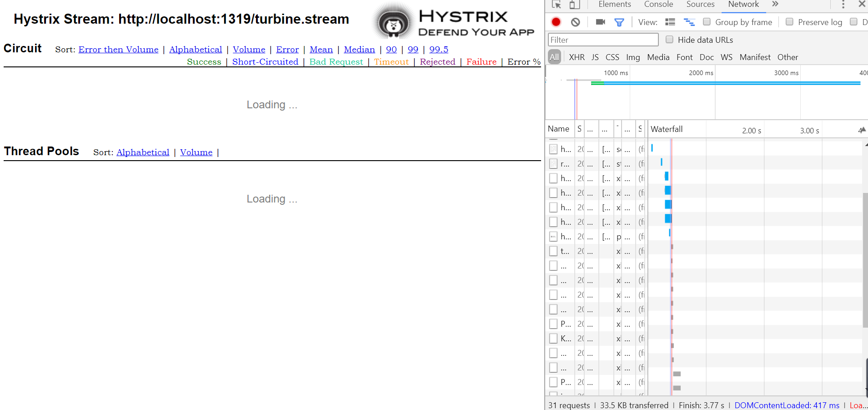Switch waterfall view using the overview icon
868x410 pixels.
pyautogui.click(x=689, y=21)
